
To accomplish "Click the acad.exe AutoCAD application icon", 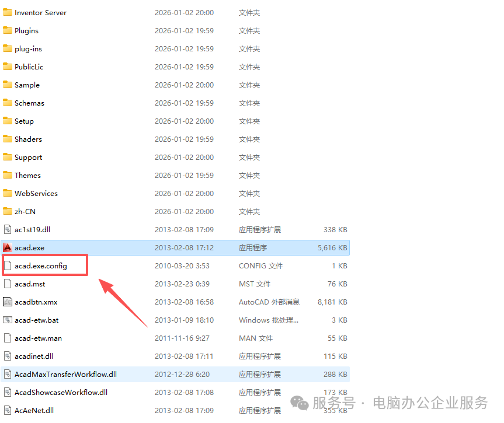I will click(x=8, y=247).
